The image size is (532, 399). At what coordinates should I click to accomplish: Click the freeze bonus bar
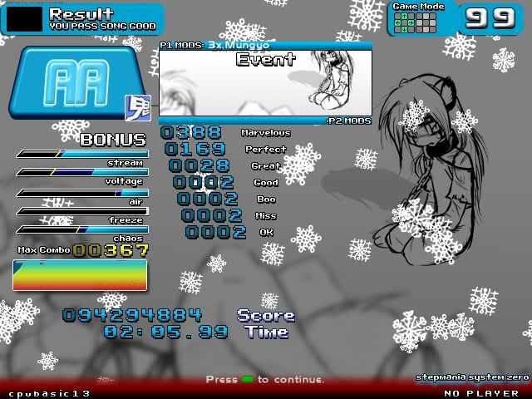coord(82,212)
